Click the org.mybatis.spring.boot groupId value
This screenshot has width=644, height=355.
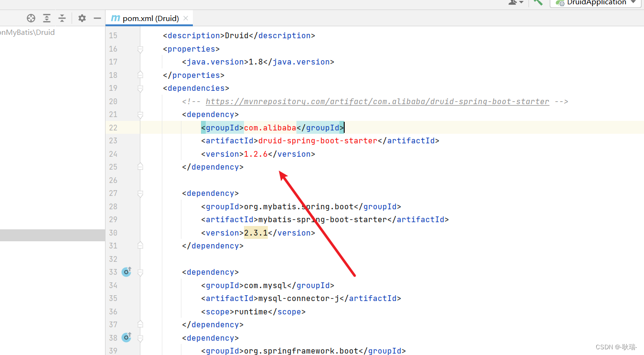tap(299, 206)
